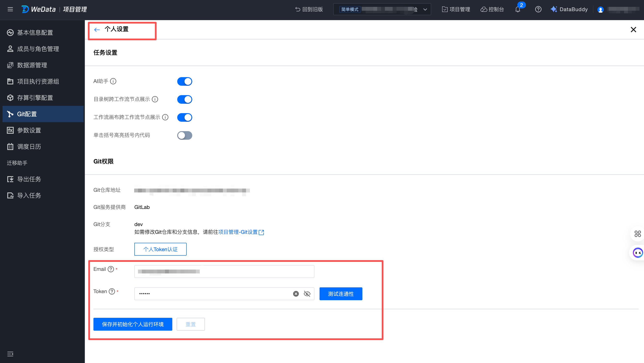The image size is (644, 363).
Task: Click the Token field clear (x) icon
Action: click(x=296, y=294)
